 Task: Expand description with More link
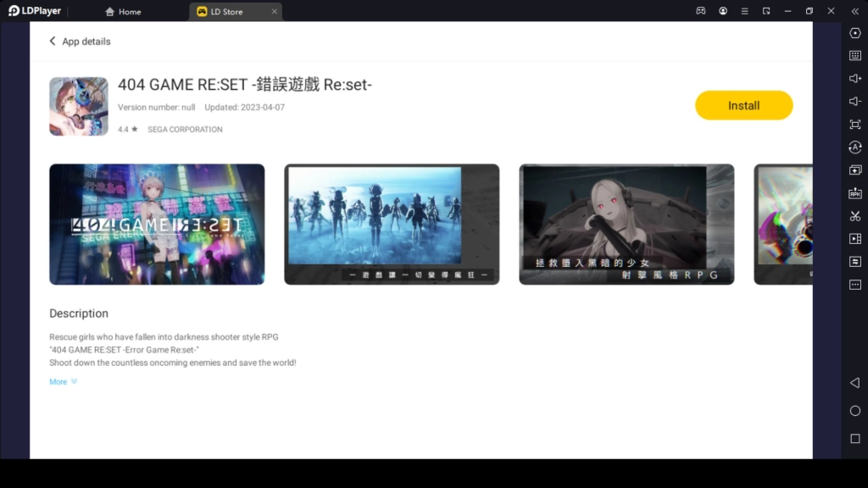(63, 382)
